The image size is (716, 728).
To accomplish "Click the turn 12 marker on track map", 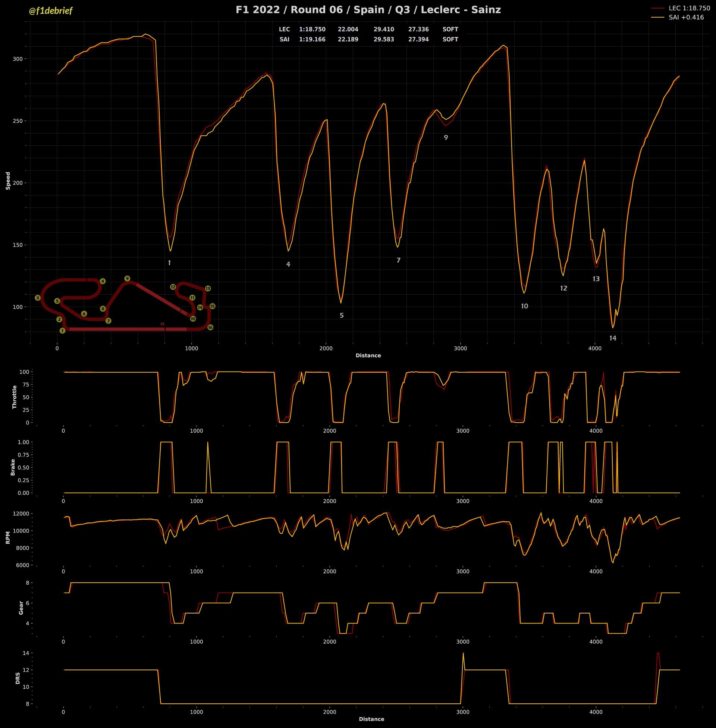I will click(173, 287).
